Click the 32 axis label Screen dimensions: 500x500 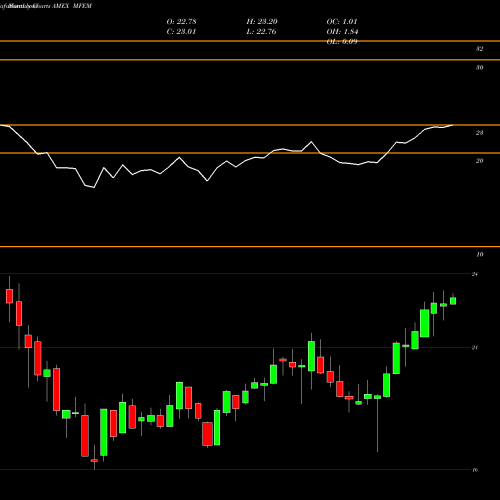coord(479,49)
